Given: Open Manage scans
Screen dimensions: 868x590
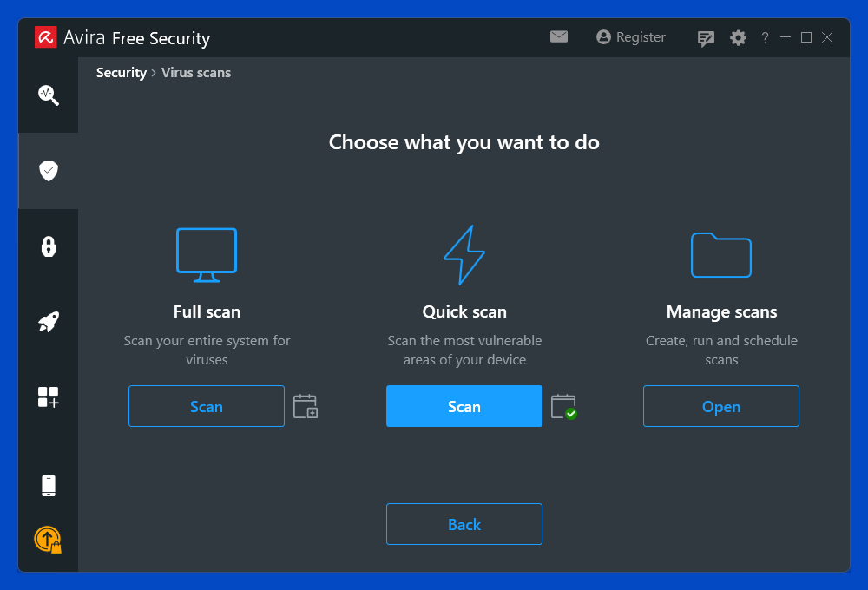Looking at the screenshot, I should point(721,406).
